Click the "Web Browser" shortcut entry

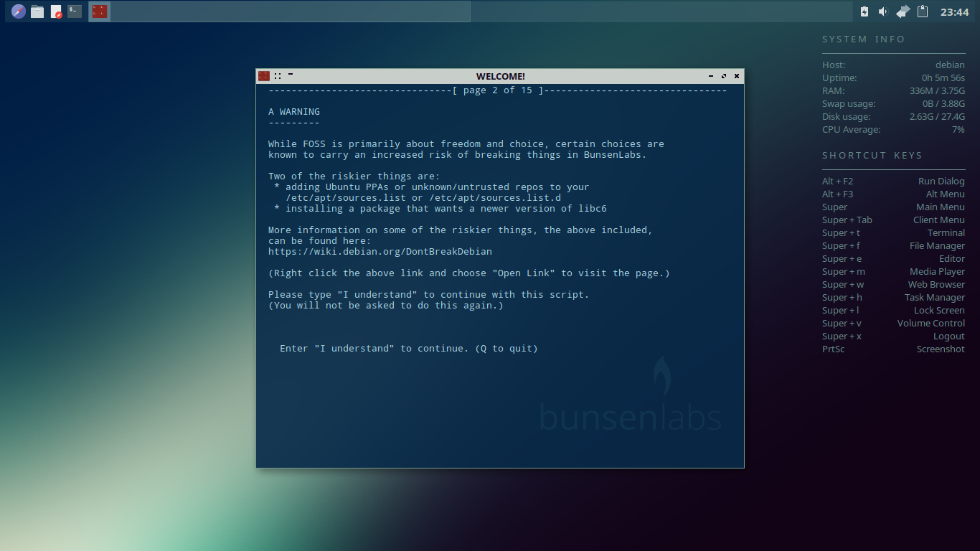(936, 285)
